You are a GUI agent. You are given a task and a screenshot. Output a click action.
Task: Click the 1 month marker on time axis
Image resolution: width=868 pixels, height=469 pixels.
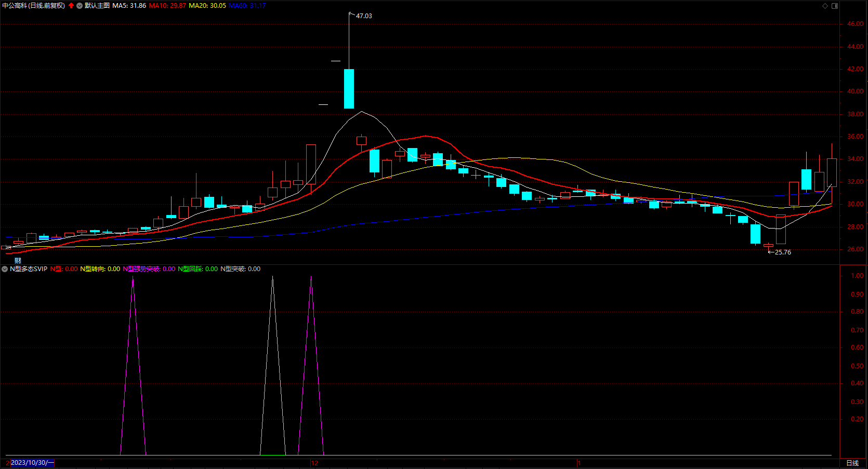click(579, 463)
